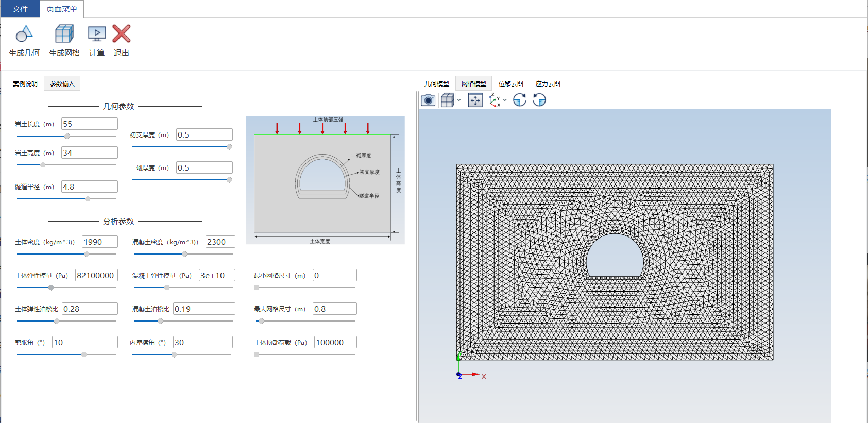
Task: Switch to the 参数输入 tab
Action: coord(62,83)
